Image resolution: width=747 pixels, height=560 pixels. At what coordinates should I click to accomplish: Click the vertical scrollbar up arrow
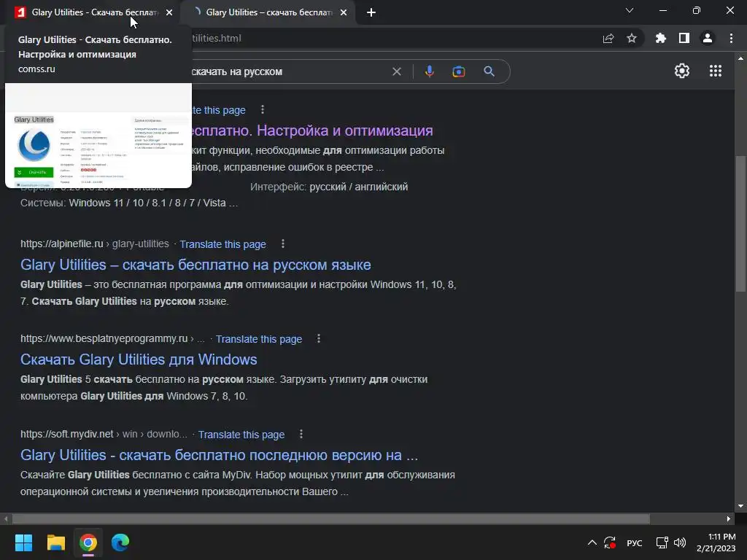tap(740, 58)
